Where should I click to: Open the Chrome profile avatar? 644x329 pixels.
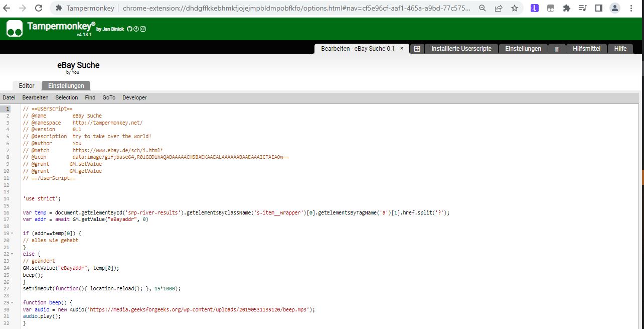tap(615, 8)
